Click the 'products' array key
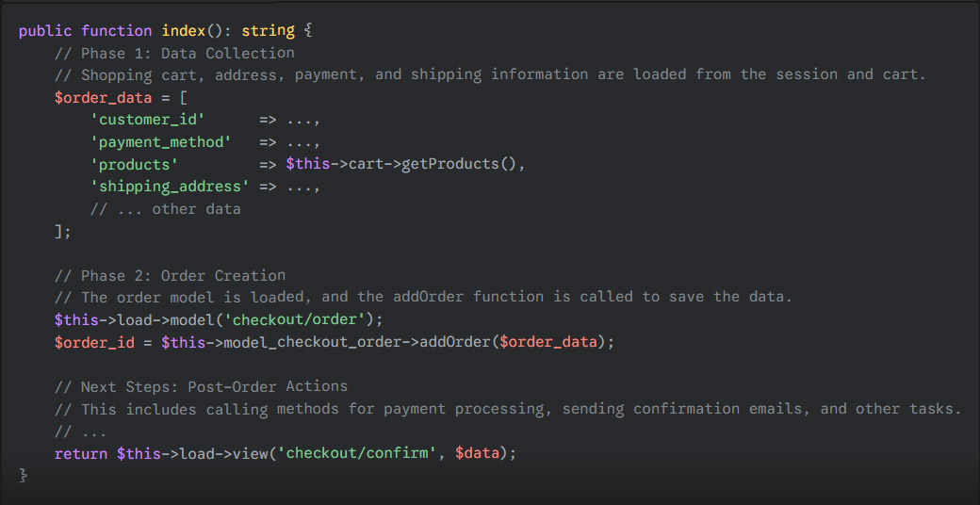 point(134,164)
